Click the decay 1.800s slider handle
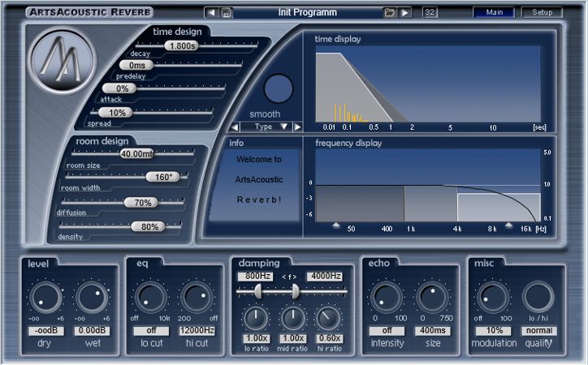588x365 pixels. 180,46
